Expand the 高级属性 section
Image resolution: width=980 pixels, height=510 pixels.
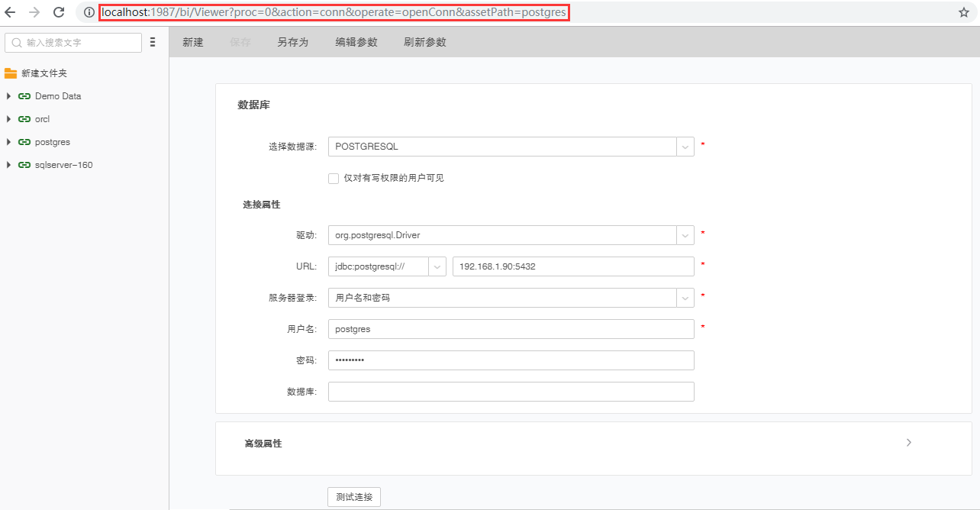point(908,442)
